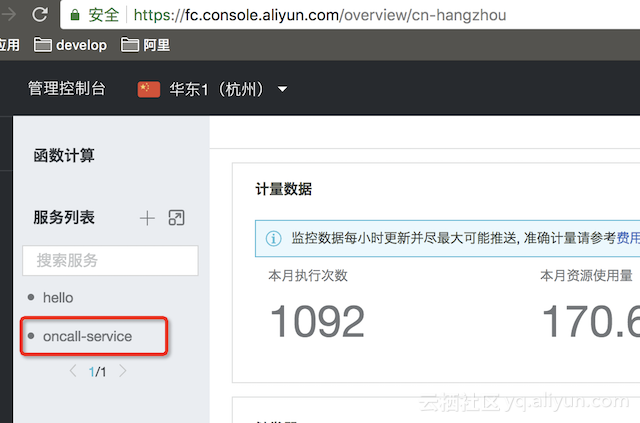The height and width of the screenshot is (423, 640).
Task: Focus the 搜索服务 search field
Action: coord(110,260)
